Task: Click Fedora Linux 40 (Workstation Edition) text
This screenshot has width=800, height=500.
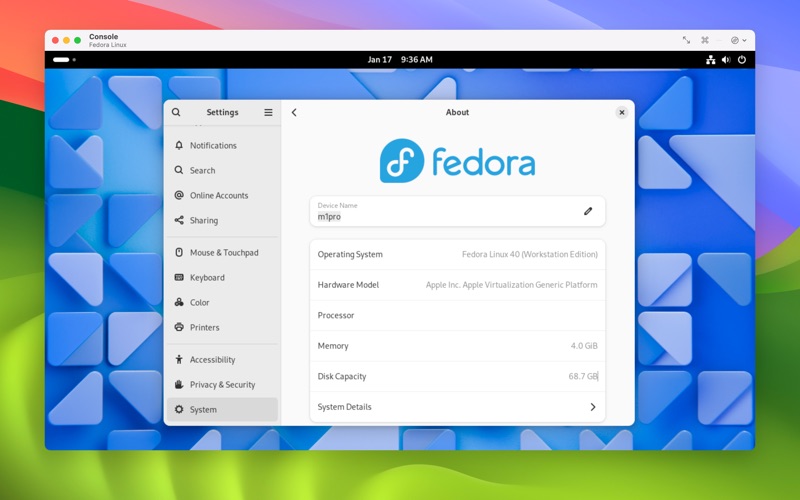Action: 530,254
